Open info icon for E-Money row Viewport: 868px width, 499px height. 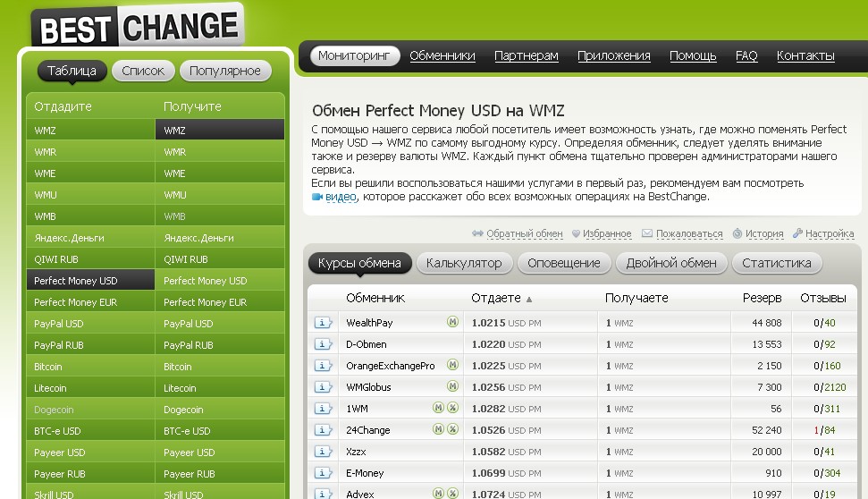pyautogui.click(x=323, y=473)
